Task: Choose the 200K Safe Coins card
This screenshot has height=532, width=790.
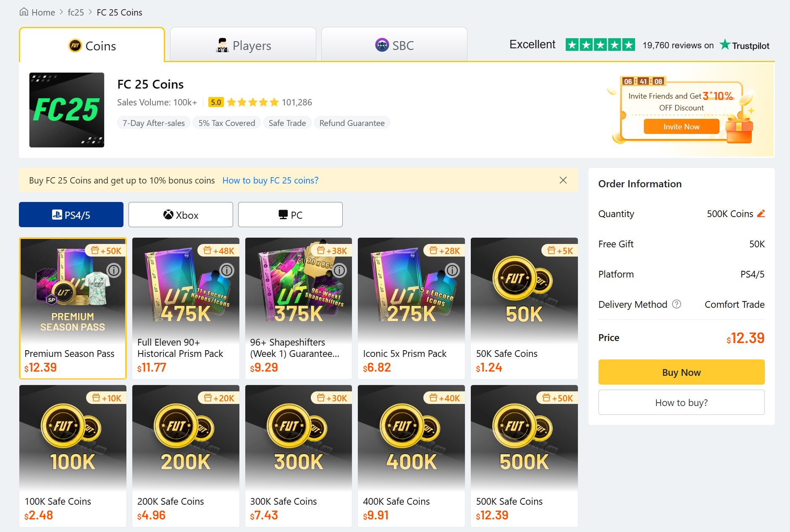Action: 186,456
